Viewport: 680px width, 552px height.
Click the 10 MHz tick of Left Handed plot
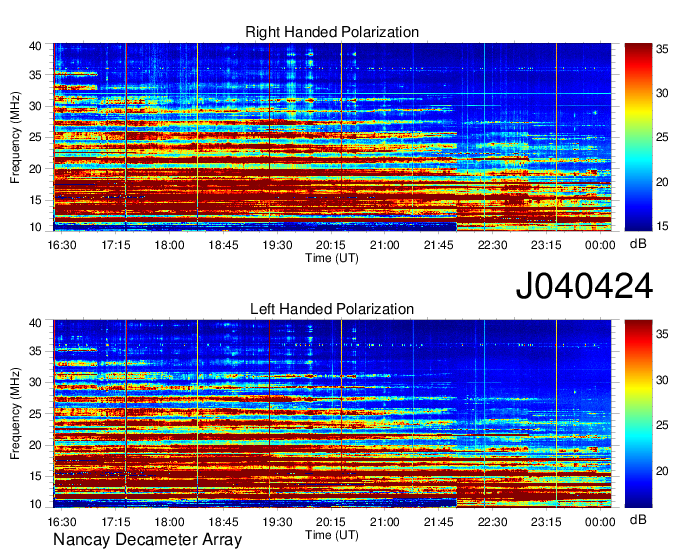pyautogui.click(x=35, y=504)
